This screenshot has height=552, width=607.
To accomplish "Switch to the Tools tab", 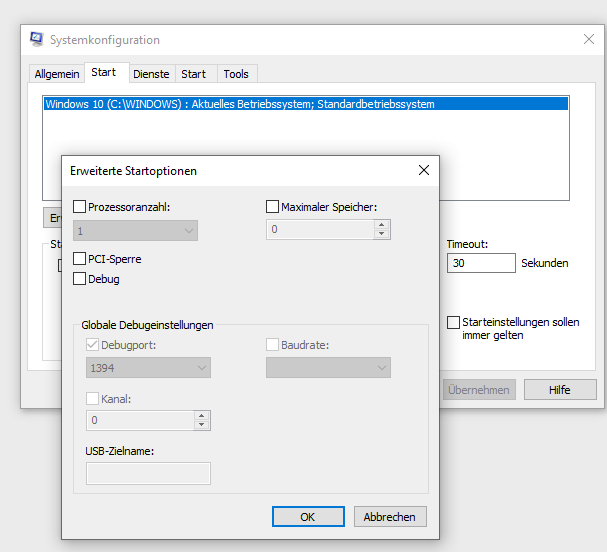I will (236, 74).
